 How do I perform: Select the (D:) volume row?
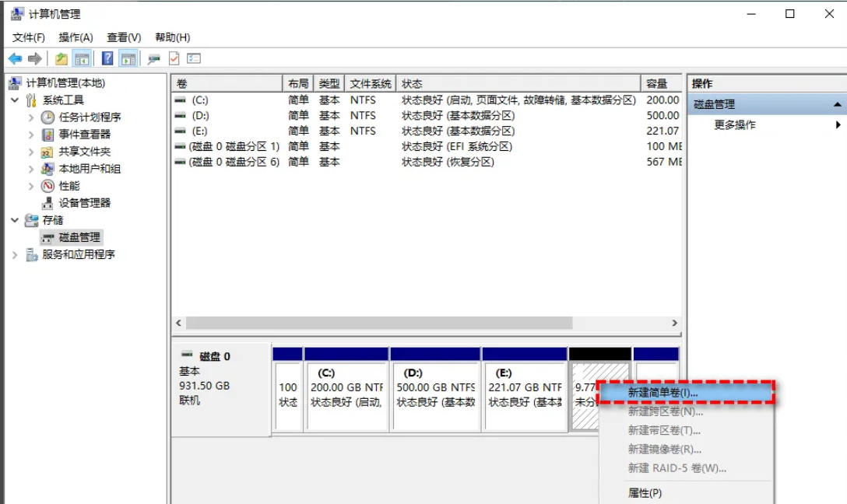[427, 115]
